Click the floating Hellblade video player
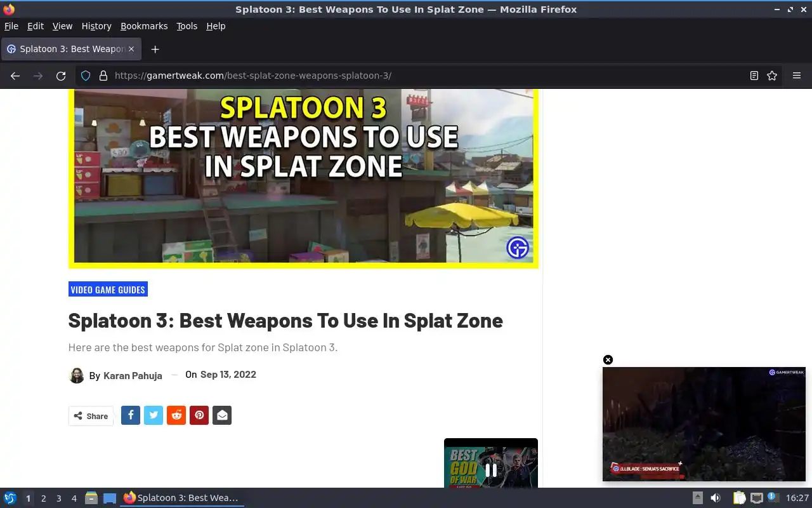The height and width of the screenshot is (508, 812). 704,424
